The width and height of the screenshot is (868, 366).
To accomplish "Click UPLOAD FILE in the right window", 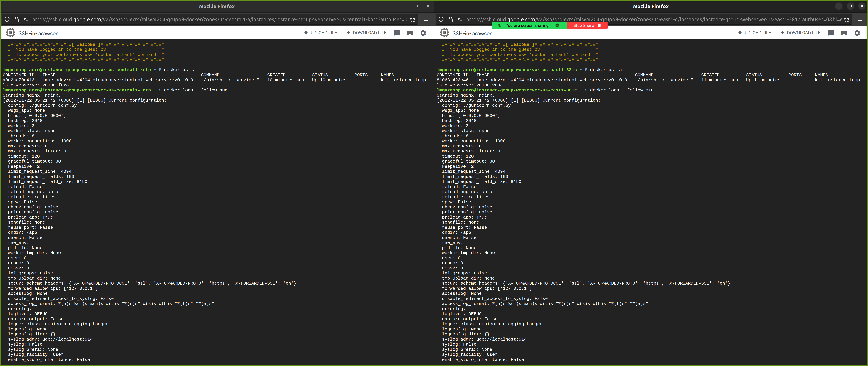I will click(x=754, y=33).
